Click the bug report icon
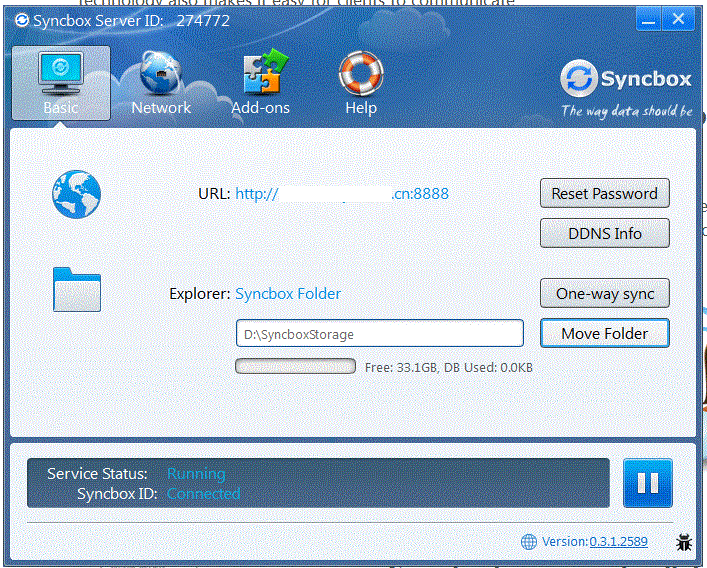The height and width of the screenshot is (568, 707). [x=684, y=542]
